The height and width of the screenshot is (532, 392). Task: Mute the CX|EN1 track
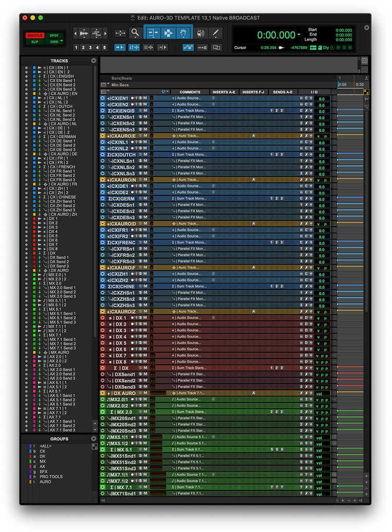coord(145,98)
